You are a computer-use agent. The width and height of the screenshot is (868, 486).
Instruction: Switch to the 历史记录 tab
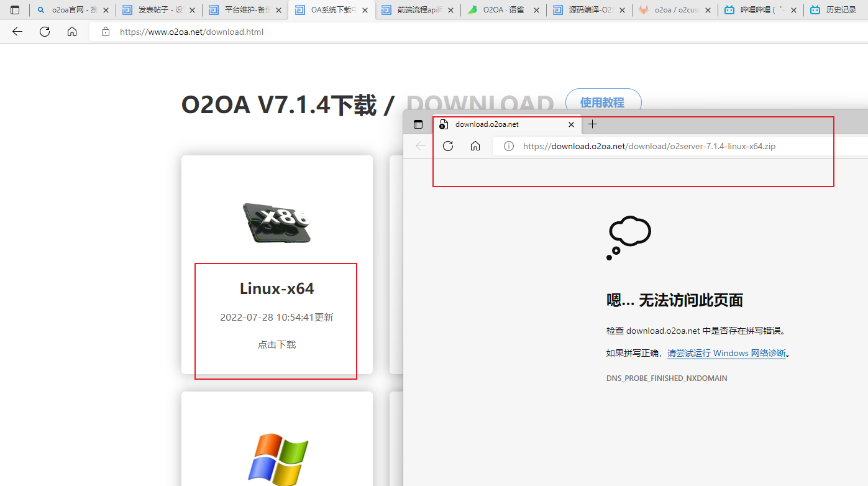click(836, 10)
